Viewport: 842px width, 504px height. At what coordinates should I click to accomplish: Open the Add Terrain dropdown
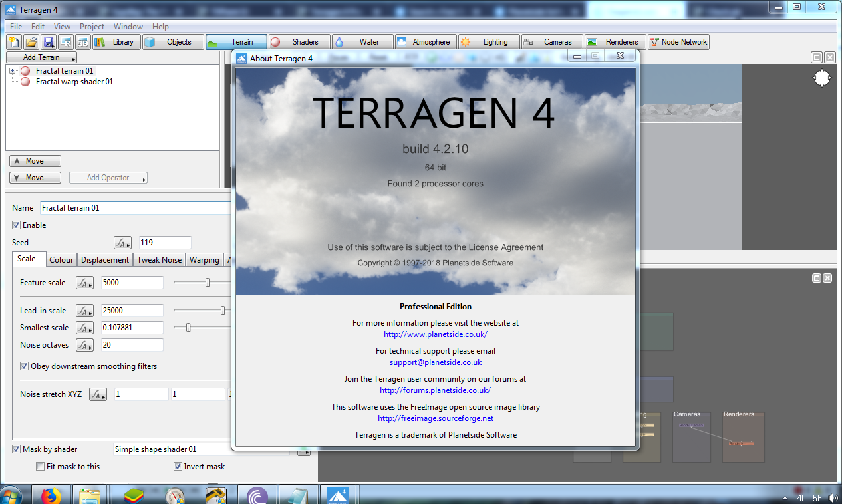click(41, 57)
